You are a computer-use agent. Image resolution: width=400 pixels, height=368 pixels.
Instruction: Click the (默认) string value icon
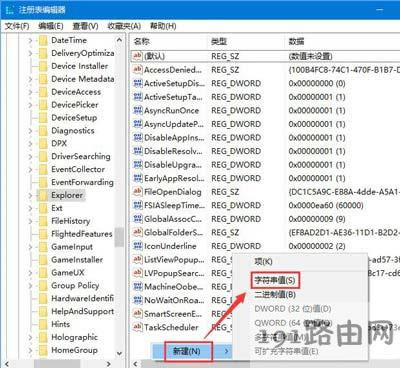coord(137,56)
